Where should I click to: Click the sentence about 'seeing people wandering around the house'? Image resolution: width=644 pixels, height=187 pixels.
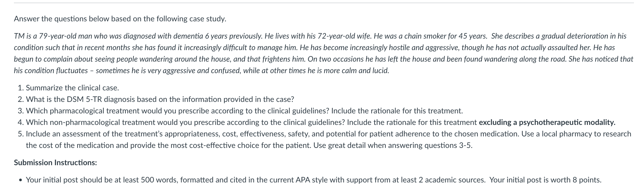(160, 59)
